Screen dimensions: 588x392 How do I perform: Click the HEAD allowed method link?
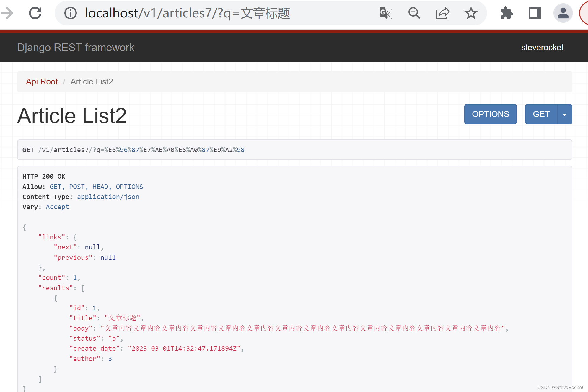tap(100, 187)
